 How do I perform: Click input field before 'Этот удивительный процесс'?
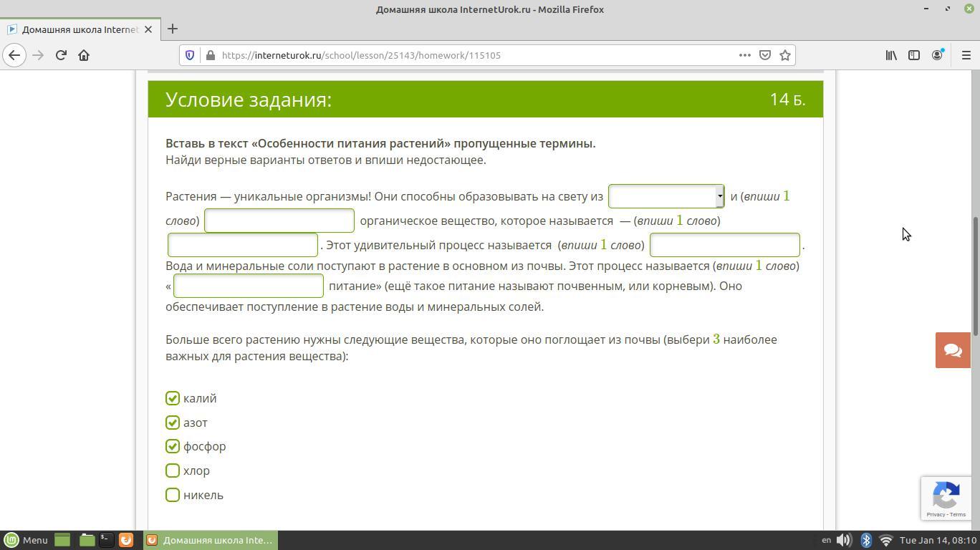coord(243,245)
